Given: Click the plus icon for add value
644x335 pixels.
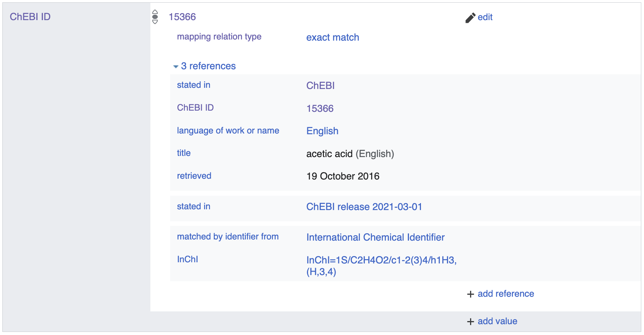Looking at the screenshot, I should pyautogui.click(x=470, y=322).
